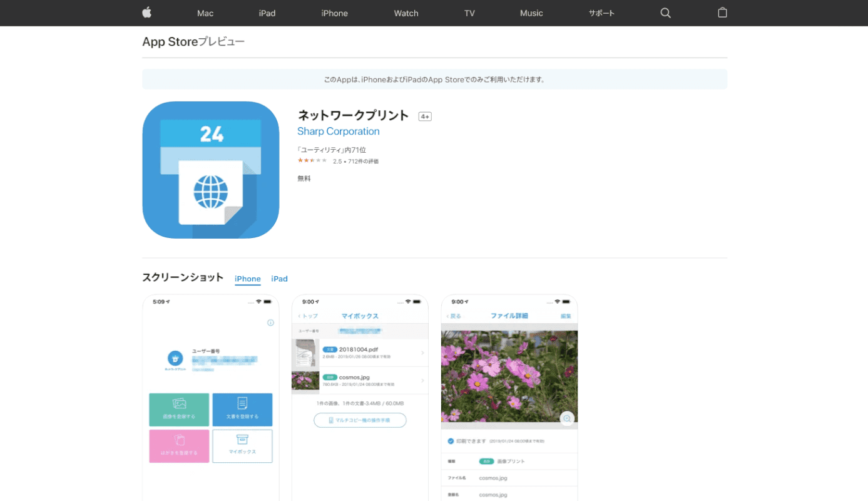Click the ネットワークプリント app title
The width and height of the screenshot is (868, 501).
[x=353, y=115]
